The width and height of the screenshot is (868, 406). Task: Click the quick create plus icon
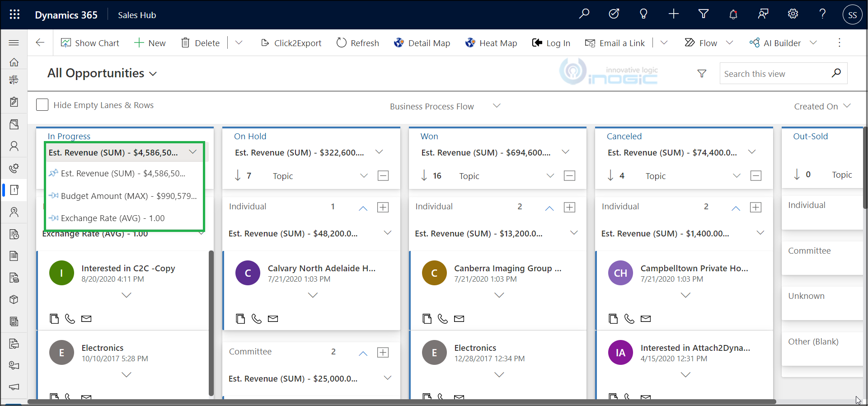pos(673,14)
